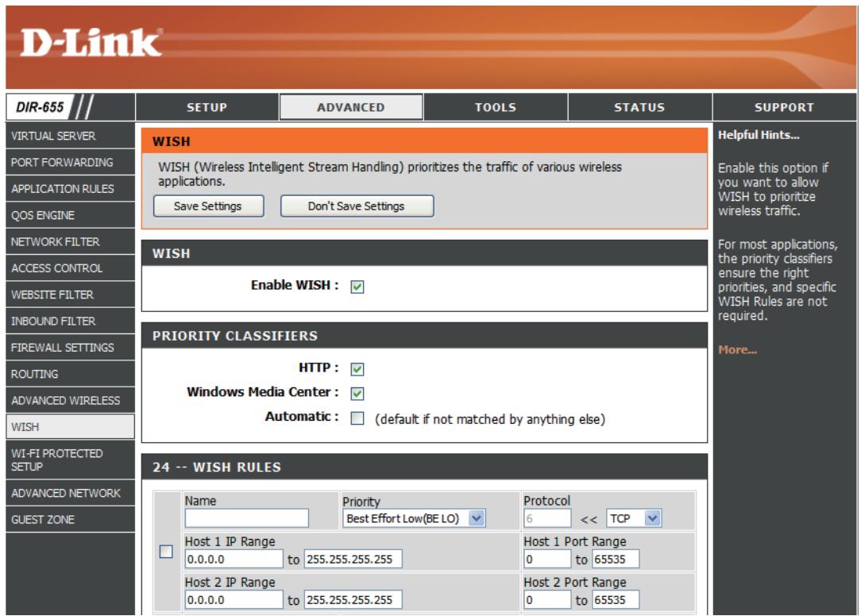Click the More... helpful hints link
Screen dimensions: 861x616
(737, 350)
